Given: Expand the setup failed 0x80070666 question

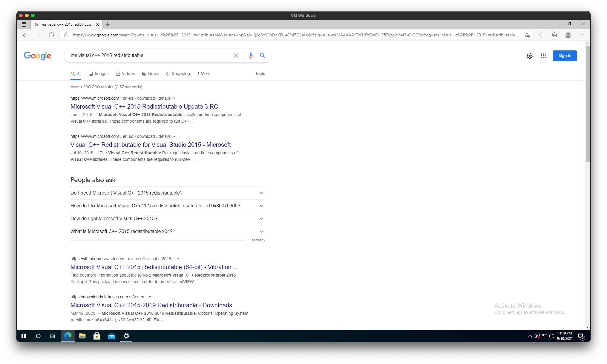Looking at the screenshot, I should 168,206.
